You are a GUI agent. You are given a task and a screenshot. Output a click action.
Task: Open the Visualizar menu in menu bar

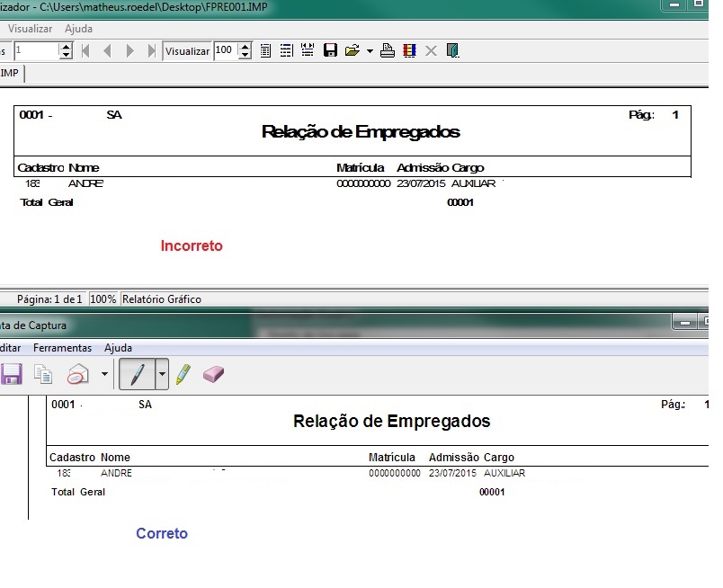click(30, 29)
